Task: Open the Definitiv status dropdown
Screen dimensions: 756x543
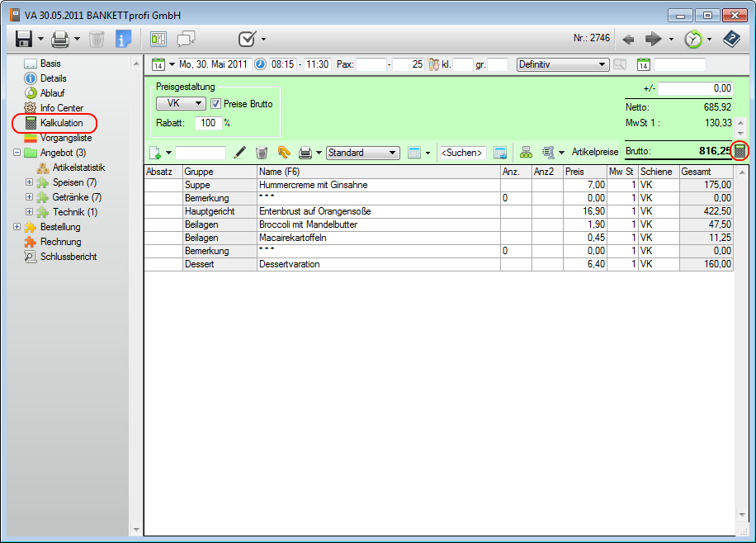Action: tap(562, 64)
